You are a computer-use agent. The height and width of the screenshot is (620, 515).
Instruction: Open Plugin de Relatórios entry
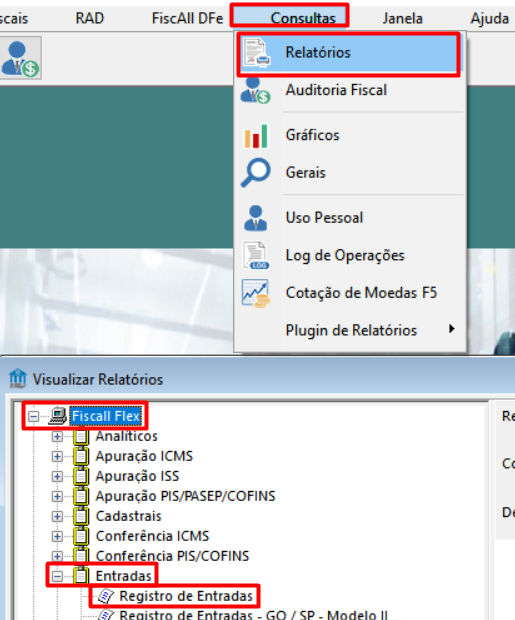(x=351, y=331)
